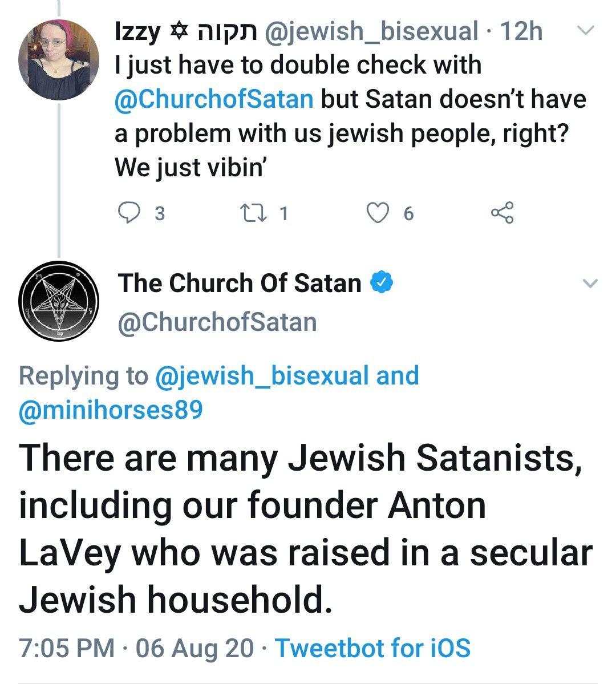The width and height of the screenshot is (616, 688).
Task: Click The Church Of Satan display name
Action: click(x=240, y=282)
